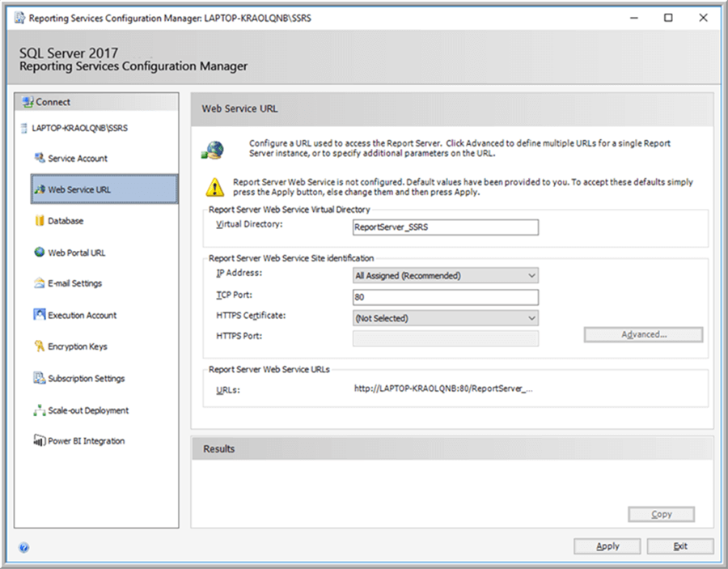
Task: Open the HTTPS Certificate dropdown
Action: click(x=446, y=318)
